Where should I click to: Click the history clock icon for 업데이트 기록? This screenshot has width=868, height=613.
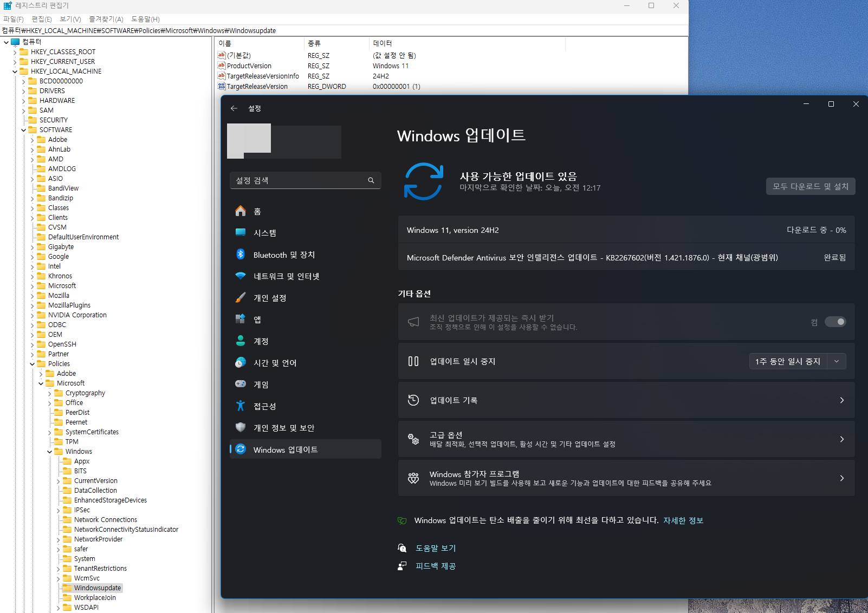pyautogui.click(x=413, y=400)
